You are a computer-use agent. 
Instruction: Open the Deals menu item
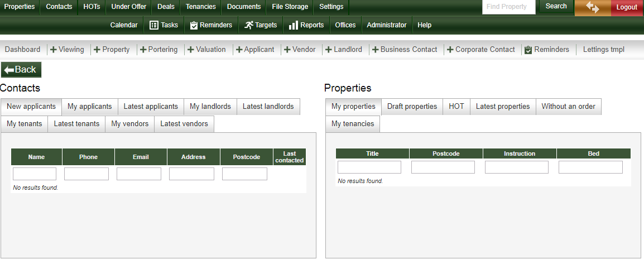tap(166, 7)
